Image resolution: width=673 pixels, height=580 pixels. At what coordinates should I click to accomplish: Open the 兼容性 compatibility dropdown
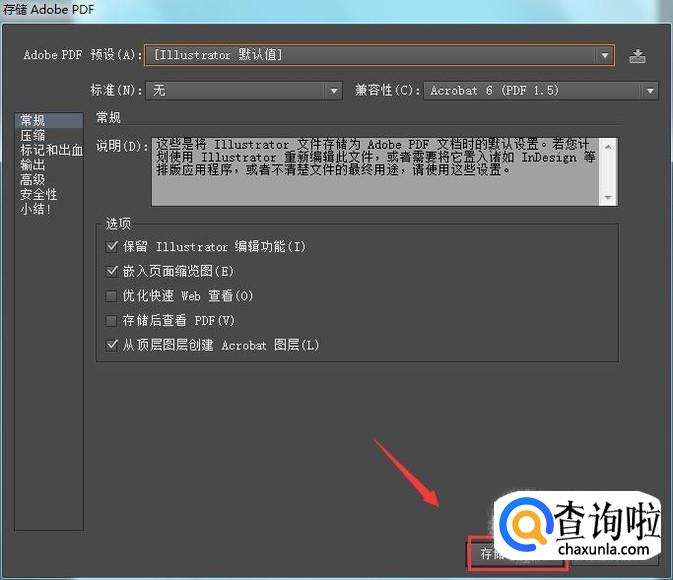point(540,91)
